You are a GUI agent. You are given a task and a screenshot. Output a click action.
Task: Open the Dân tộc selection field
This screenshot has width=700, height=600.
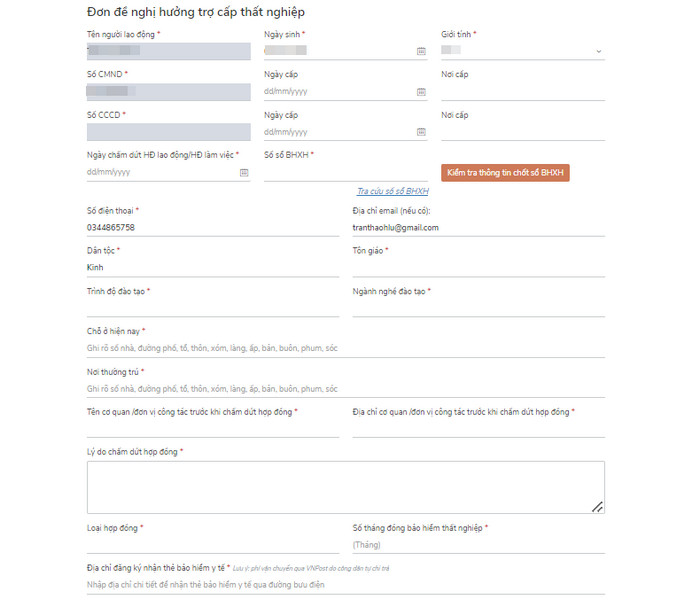pyautogui.click(x=213, y=268)
